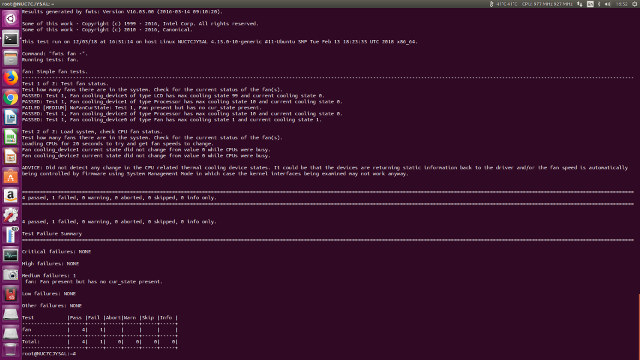Open System Settings from the launcher

point(11,215)
